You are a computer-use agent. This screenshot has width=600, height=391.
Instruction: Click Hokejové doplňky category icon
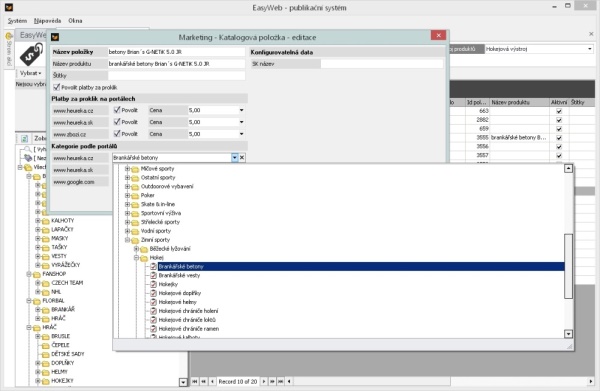pos(153,293)
